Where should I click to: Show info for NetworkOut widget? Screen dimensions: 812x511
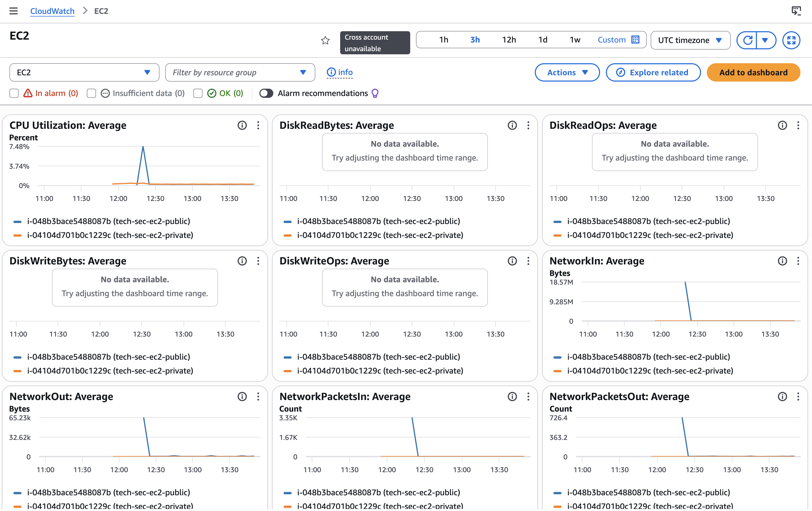242,396
